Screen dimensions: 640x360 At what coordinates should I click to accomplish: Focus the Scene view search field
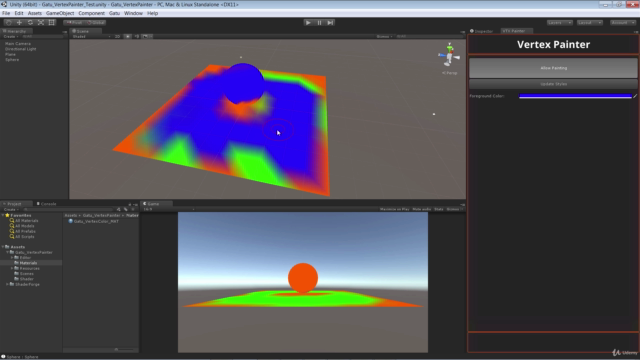(429, 36)
